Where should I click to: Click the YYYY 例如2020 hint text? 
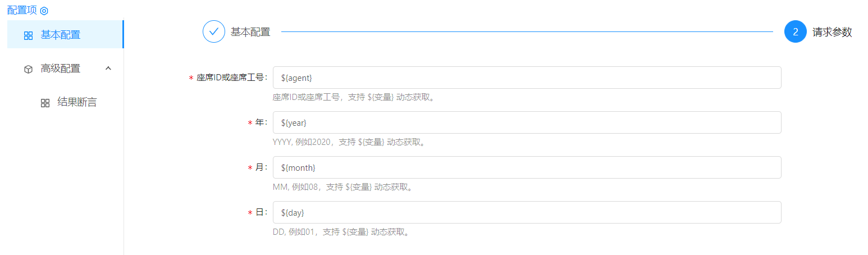(349, 142)
